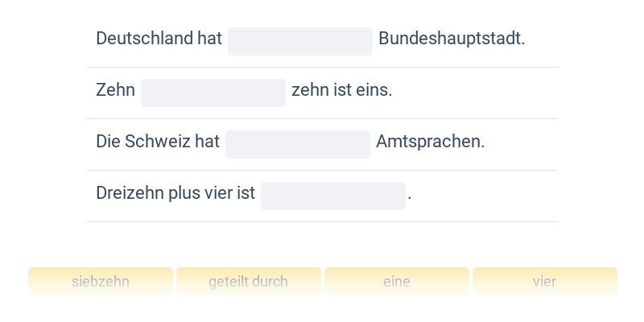Image resolution: width=644 pixels, height=322 pixels.
Task: Click the blank after 'Dreizehn plus vier ist'
Action: [333, 196]
